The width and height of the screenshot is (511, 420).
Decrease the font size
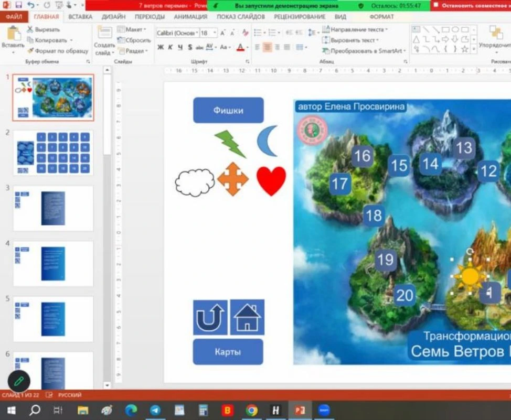click(233, 33)
